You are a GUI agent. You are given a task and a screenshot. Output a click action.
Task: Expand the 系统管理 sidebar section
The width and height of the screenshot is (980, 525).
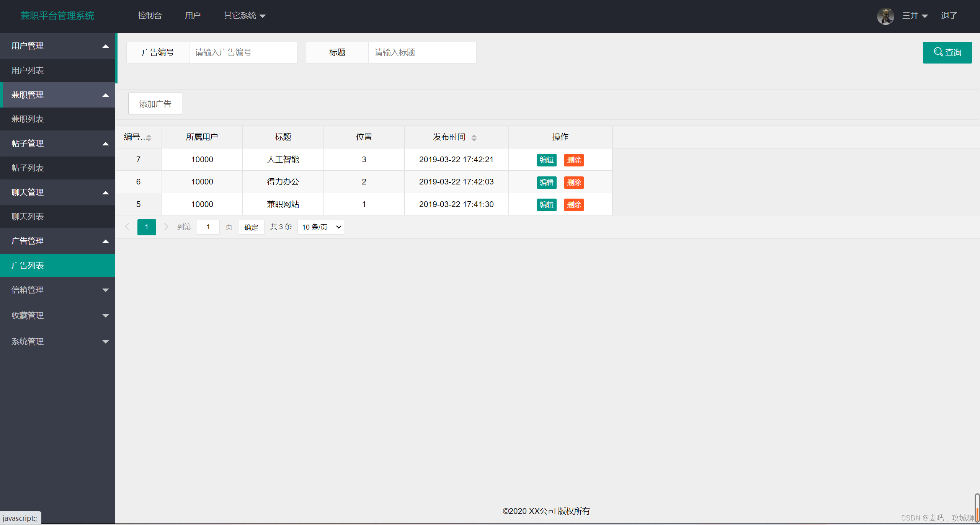point(57,342)
